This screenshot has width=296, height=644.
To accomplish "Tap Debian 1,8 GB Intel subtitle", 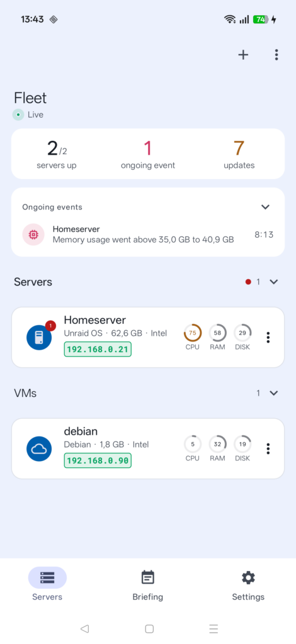I will point(106,445).
